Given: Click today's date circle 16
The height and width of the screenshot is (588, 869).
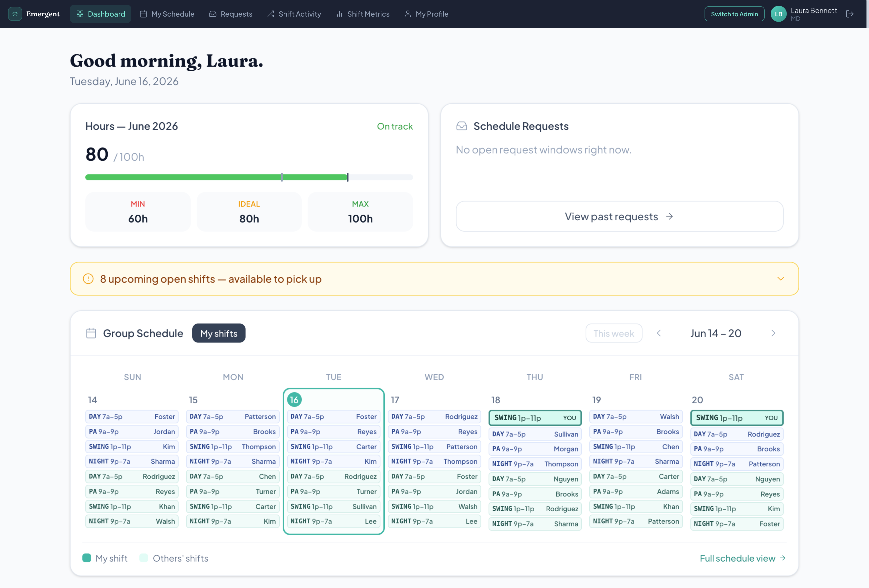Looking at the screenshot, I should click(294, 400).
